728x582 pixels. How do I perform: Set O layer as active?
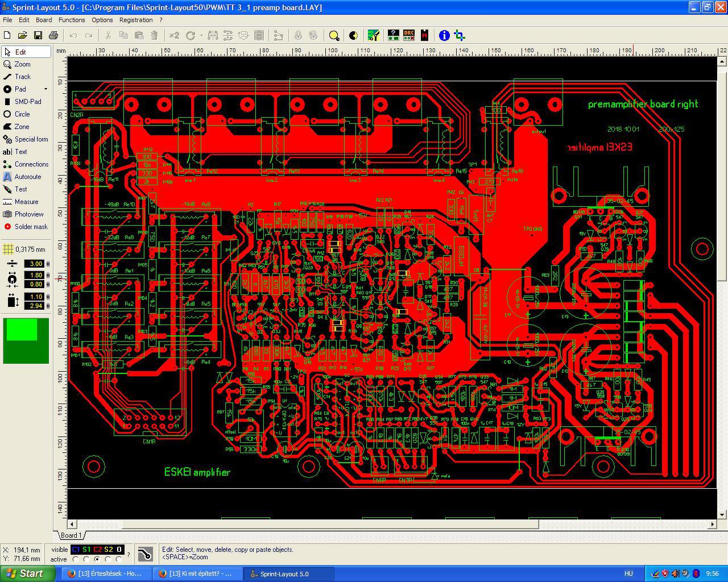tap(118, 559)
